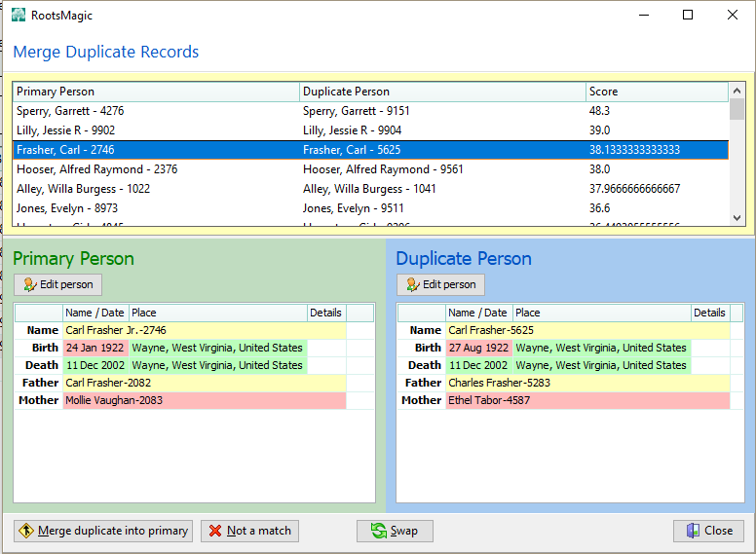The width and height of the screenshot is (756, 554).
Task: Click score value 36.6
Action: tap(599, 208)
